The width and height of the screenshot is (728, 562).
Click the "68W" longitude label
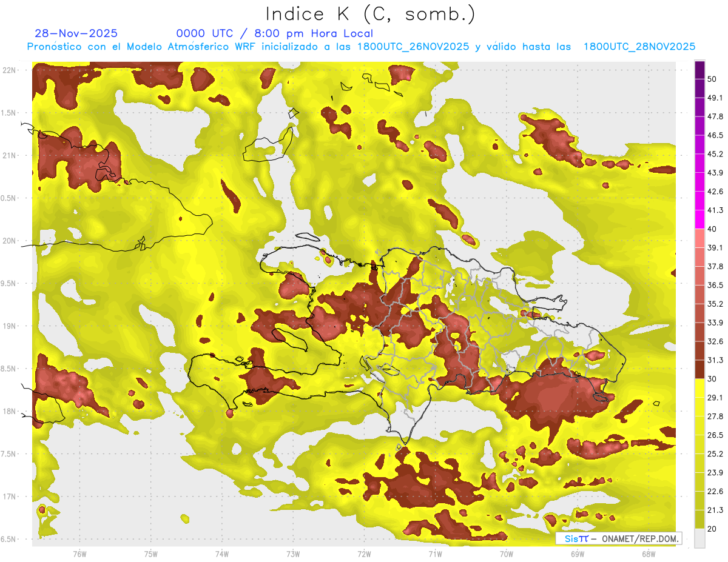[649, 554]
